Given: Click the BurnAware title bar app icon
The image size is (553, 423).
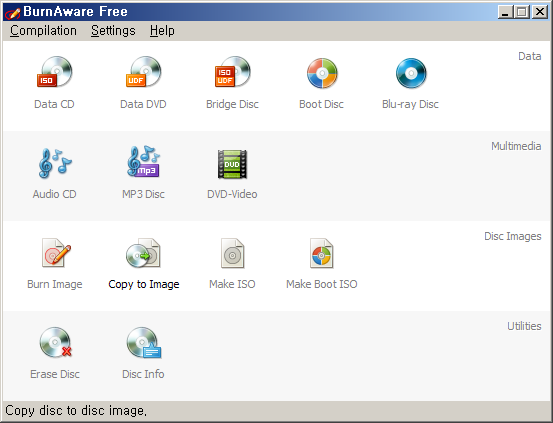Looking at the screenshot, I should [x=12, y=12].
